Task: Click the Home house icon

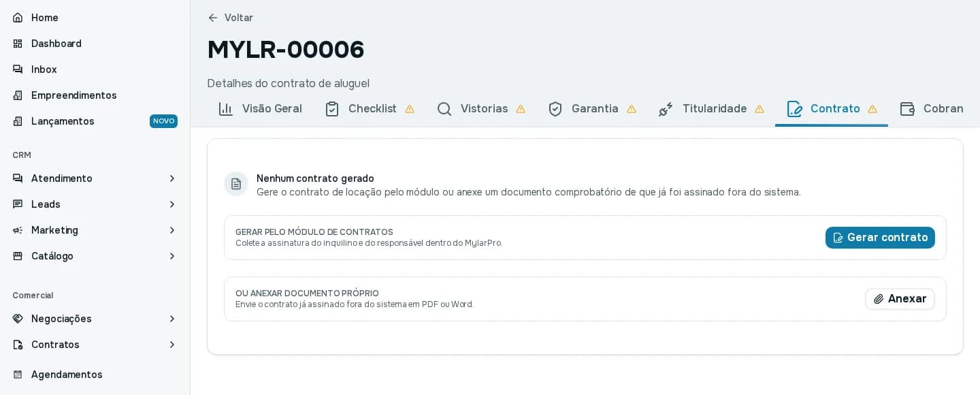Action: click(18, 18)
